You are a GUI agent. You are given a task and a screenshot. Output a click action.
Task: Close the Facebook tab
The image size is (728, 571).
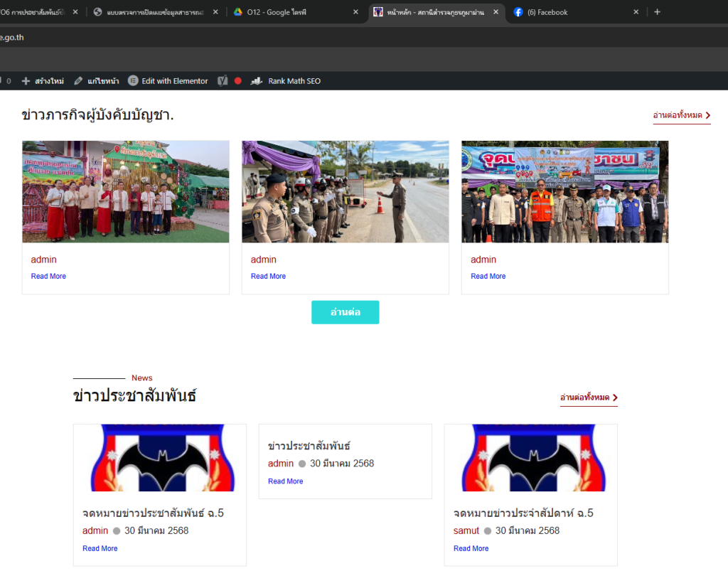[x=636, y=12]
